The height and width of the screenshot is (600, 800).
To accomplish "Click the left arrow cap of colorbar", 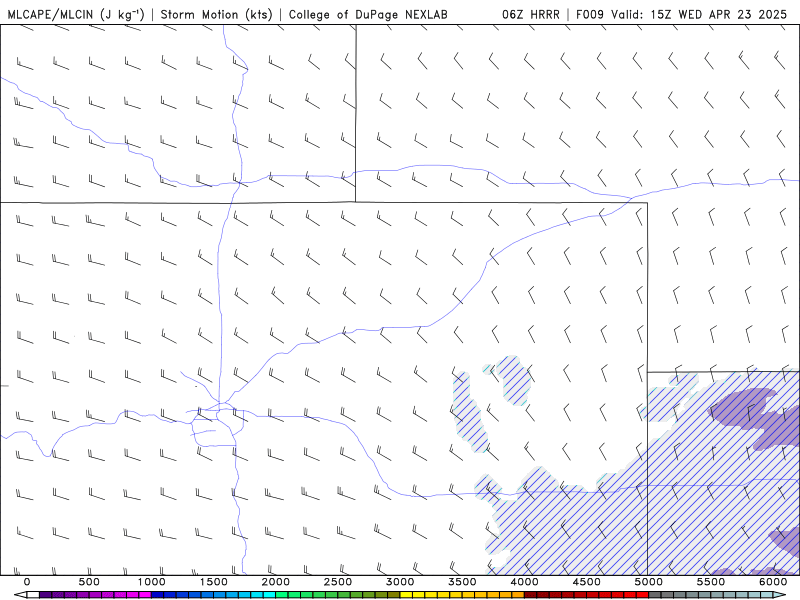I will [20, 594].
